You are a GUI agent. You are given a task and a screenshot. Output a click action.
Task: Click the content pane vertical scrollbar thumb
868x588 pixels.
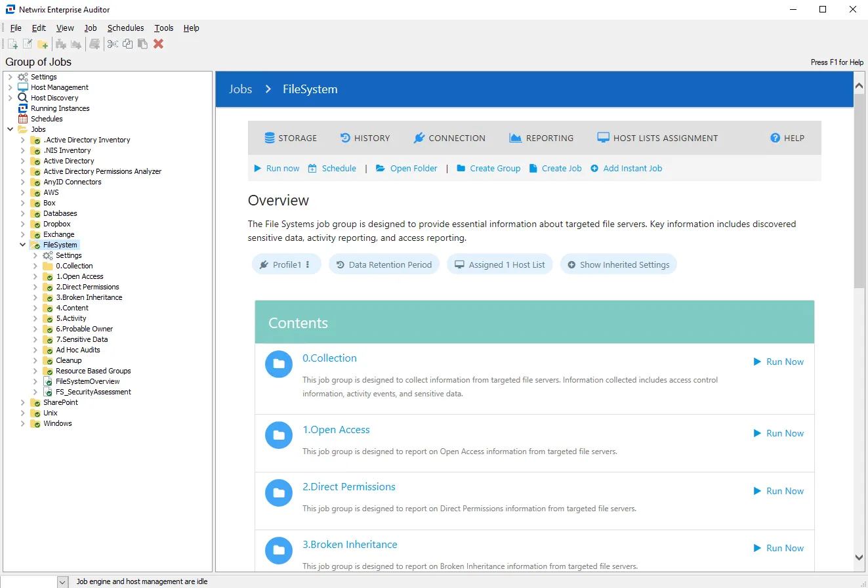coord(859,190)
